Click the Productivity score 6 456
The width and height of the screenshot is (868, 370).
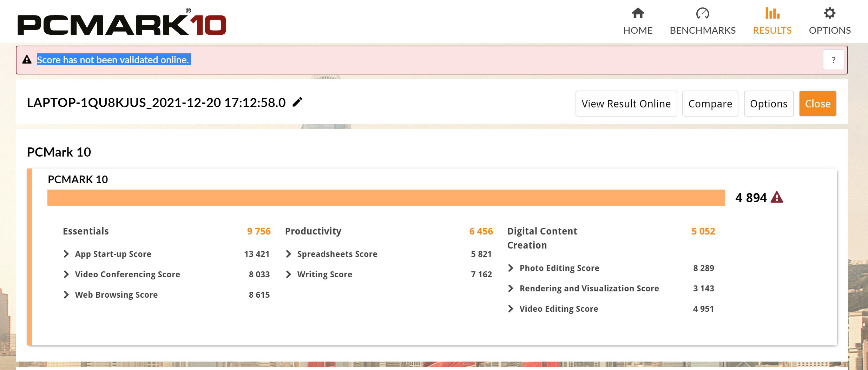(x=481, y=231)
